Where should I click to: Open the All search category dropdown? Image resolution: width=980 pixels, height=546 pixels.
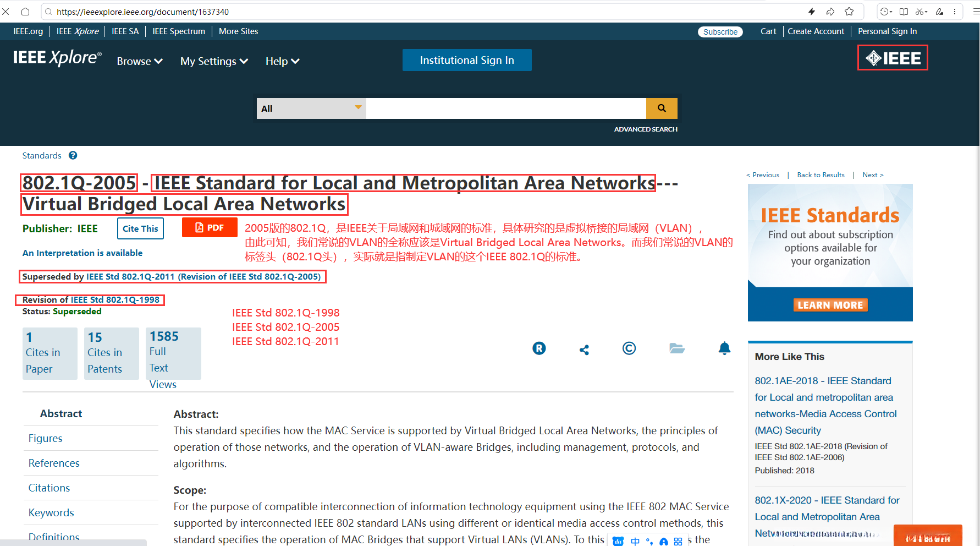[311, 108]
